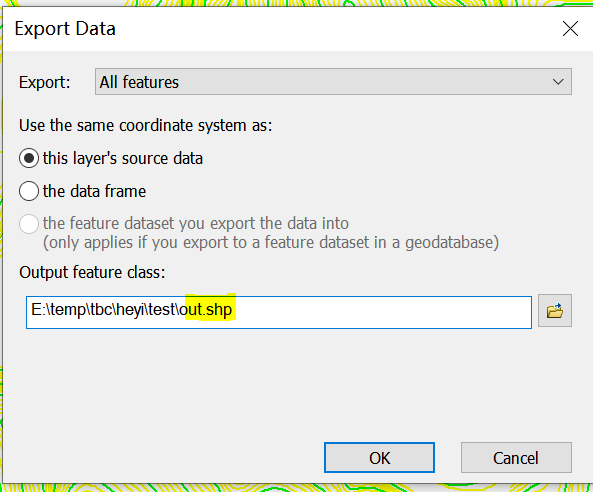Click the 'Output feature class:' label
The width and height of the screenshot is (593, 492).
coord(92,272)
